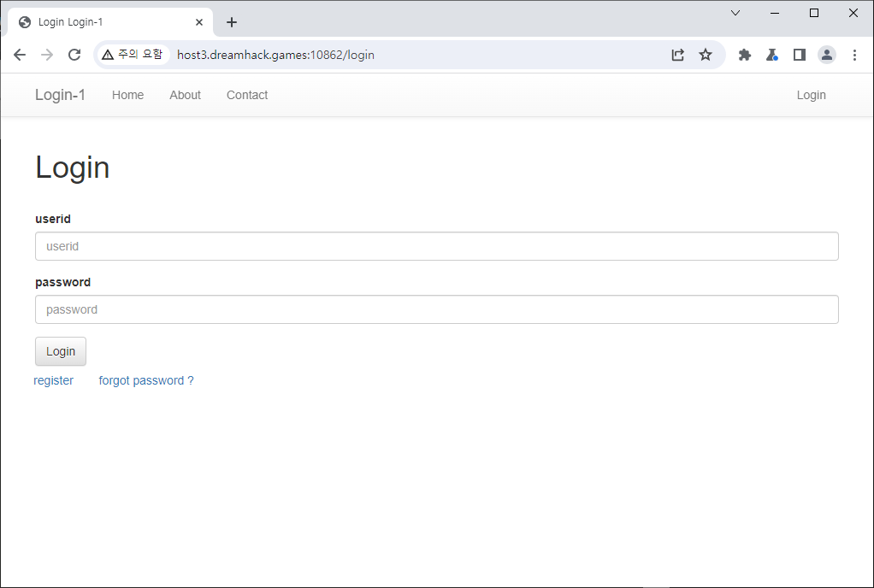
Task: Click the Chrome Labs flask icon
Action: (x=771, y=55)
